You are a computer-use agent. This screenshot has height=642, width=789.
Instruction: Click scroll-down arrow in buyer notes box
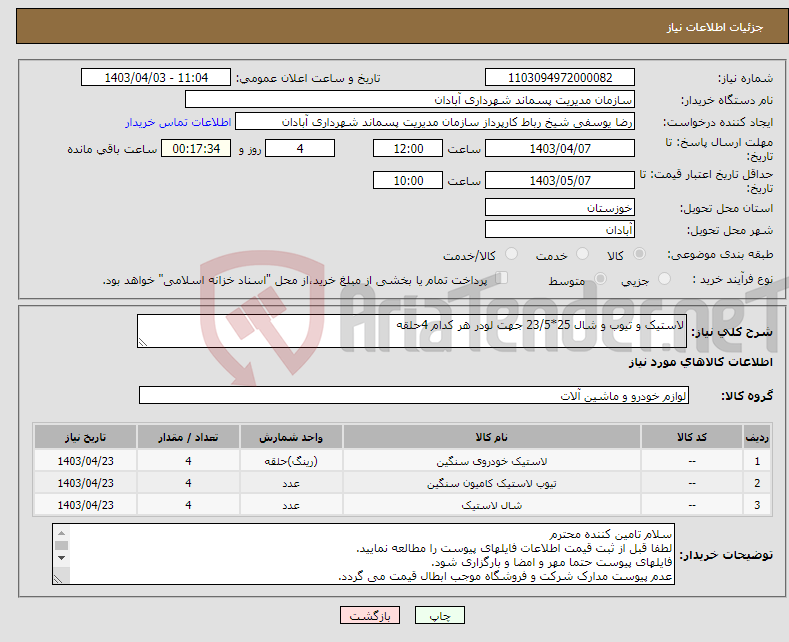pyautogui.click(x=61, y=557)
